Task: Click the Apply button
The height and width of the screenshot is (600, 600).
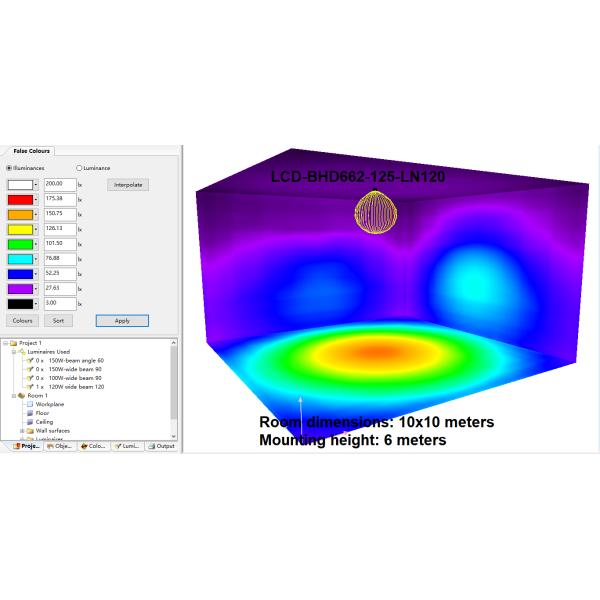Action: pyautogui.click(x=122, y=321)
